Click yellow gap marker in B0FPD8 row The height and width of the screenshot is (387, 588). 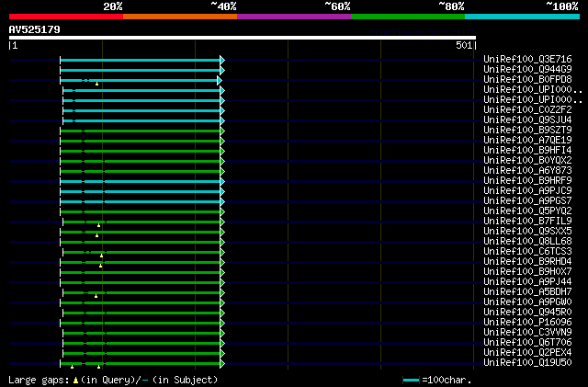point(96,84)
